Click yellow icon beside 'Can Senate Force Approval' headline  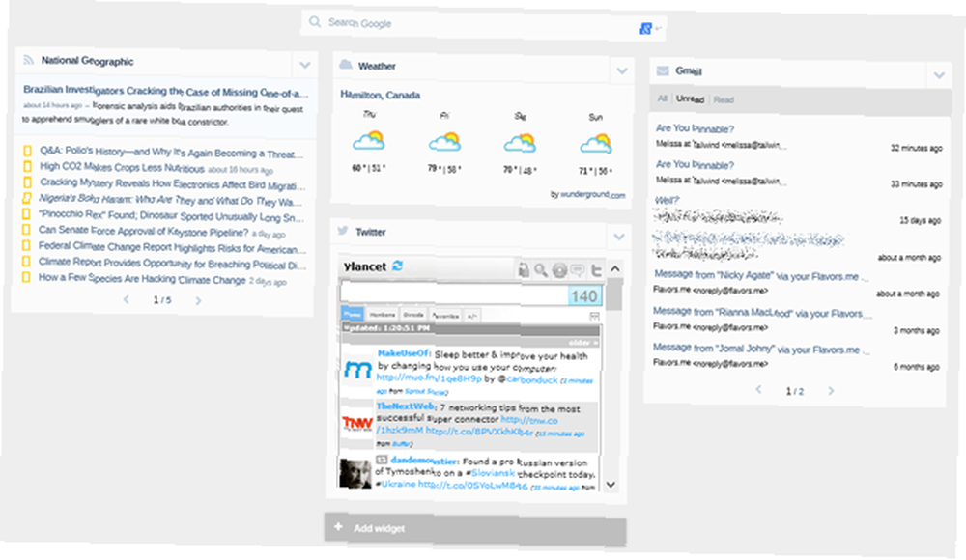click(26, 230)
